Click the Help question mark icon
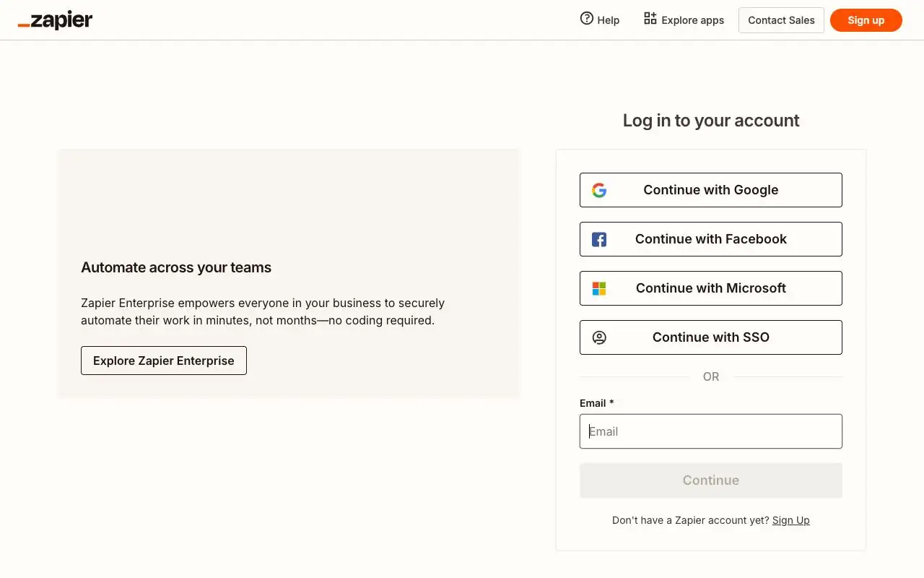This screenshot has height=578, width=924. 587,19
